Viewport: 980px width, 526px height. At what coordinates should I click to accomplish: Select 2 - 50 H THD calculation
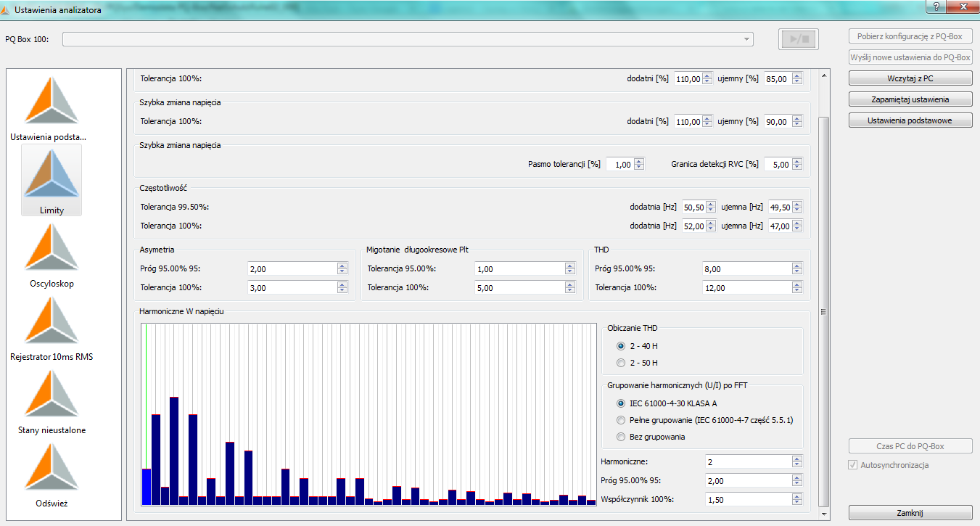point(620,363)
